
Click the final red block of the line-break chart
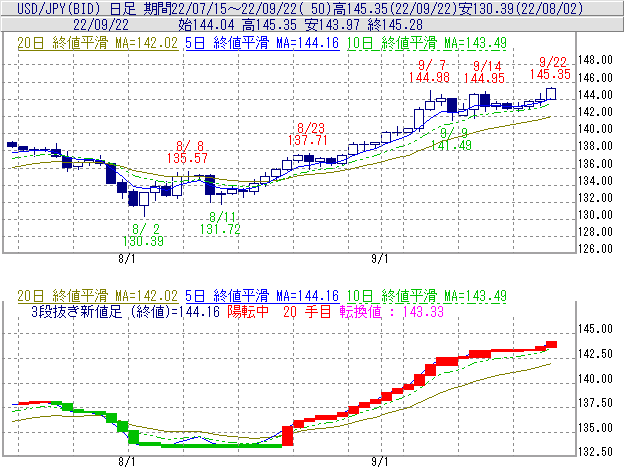point(552,345)
